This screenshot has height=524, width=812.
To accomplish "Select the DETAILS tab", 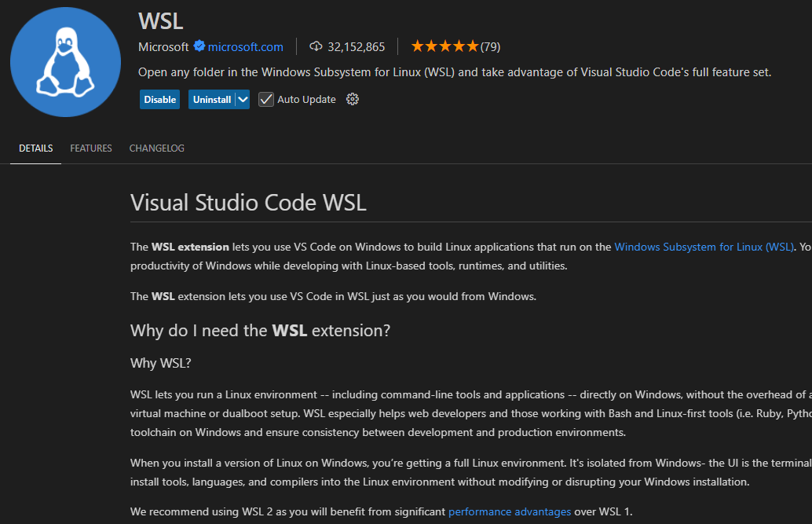I will [35, 148].
